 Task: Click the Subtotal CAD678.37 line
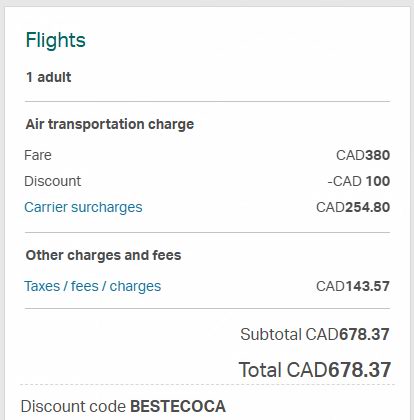coord(315,334)
